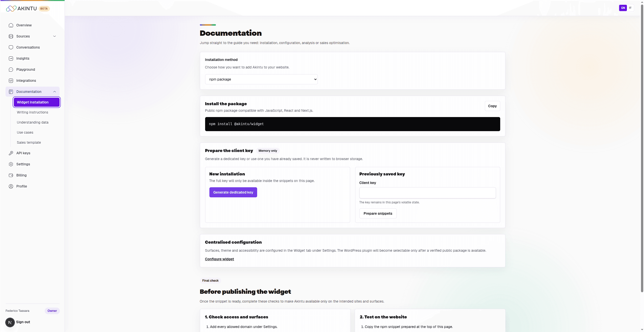The image size is (644, 332).
Task: Open the Sales template subpage
Action: (x=29, y=142)
